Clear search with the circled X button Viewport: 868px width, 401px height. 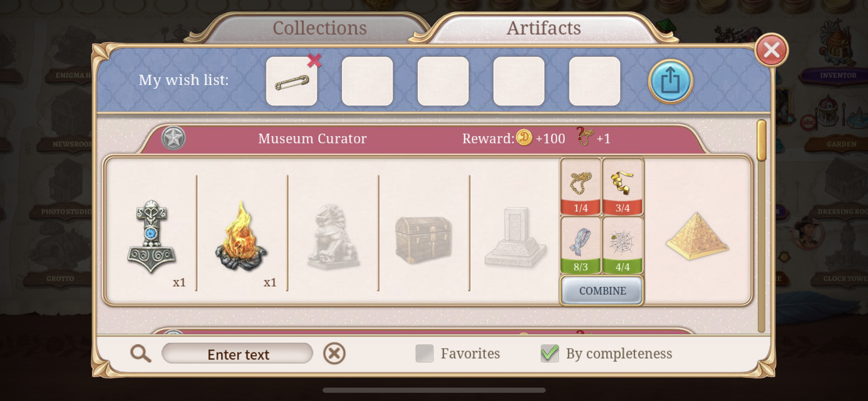334,353
